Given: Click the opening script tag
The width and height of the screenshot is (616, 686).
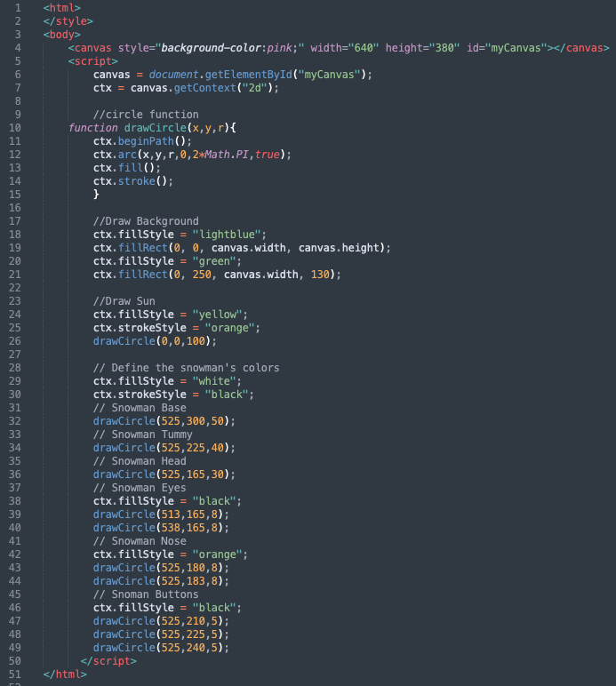Looking at the screenshot, I should (x=92, y=61).
